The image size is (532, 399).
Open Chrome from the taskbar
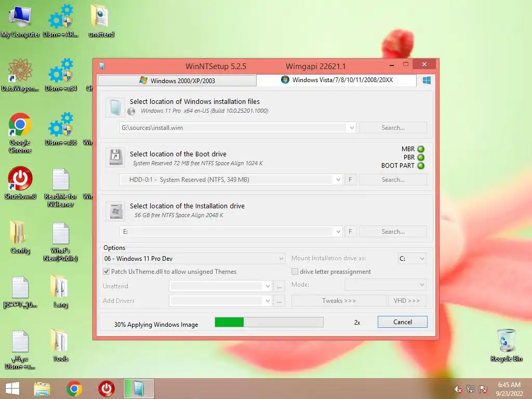pyautogui.click(x=74, y=389)
